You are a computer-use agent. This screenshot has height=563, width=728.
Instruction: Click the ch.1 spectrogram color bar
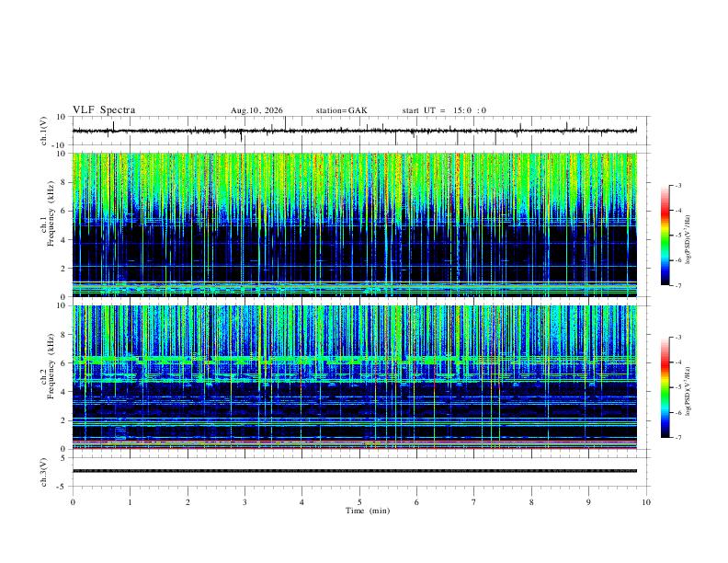coord(665,236)
